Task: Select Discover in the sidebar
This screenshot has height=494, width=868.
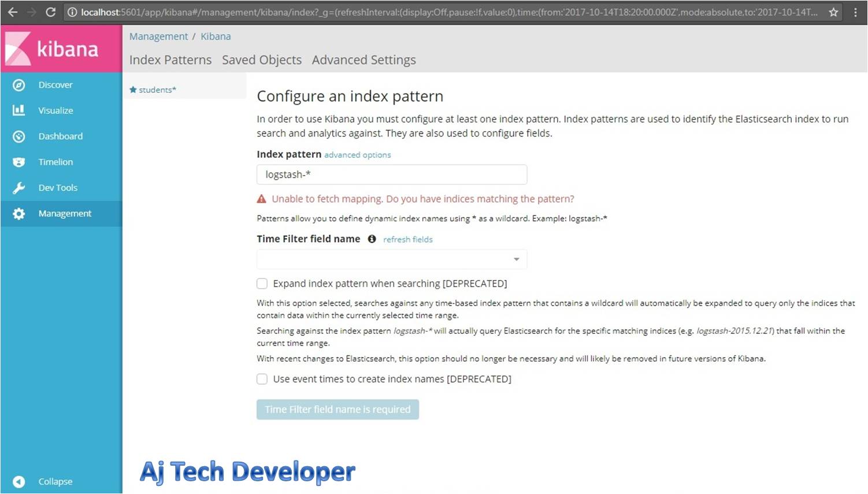Action: click(55, 85)
